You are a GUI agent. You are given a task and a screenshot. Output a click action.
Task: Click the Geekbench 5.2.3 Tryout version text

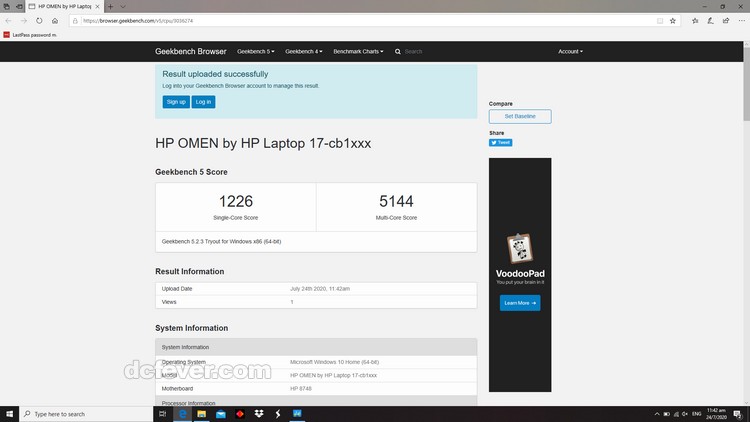point(221,242)
